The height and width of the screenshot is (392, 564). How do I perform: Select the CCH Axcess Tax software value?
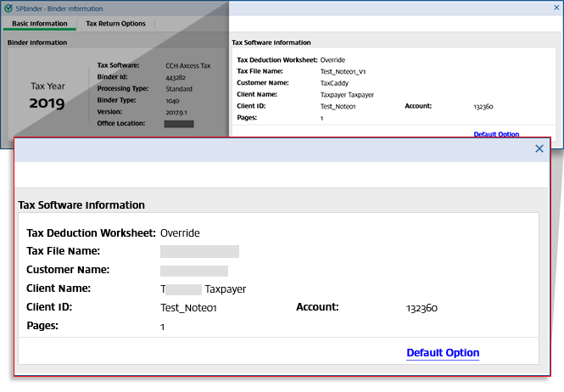(188, 66)
